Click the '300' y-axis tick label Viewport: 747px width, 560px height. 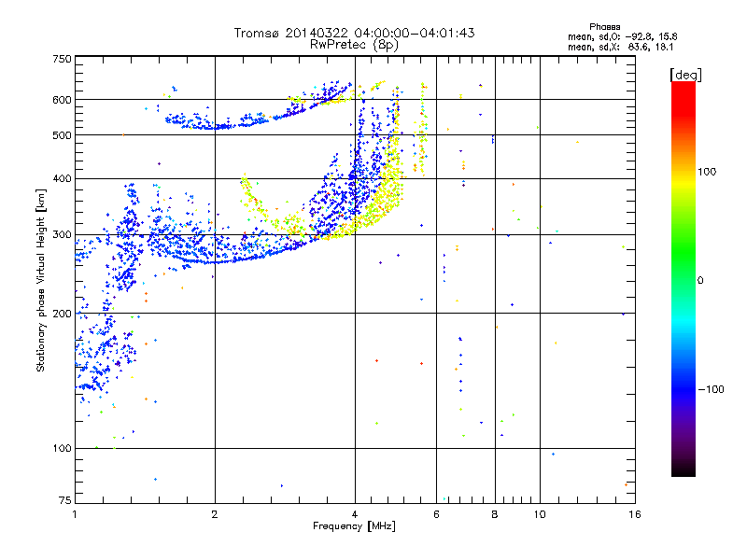tap(62, 234)
